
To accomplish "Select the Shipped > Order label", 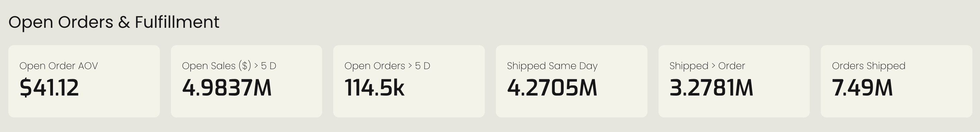I will point(707,66).
